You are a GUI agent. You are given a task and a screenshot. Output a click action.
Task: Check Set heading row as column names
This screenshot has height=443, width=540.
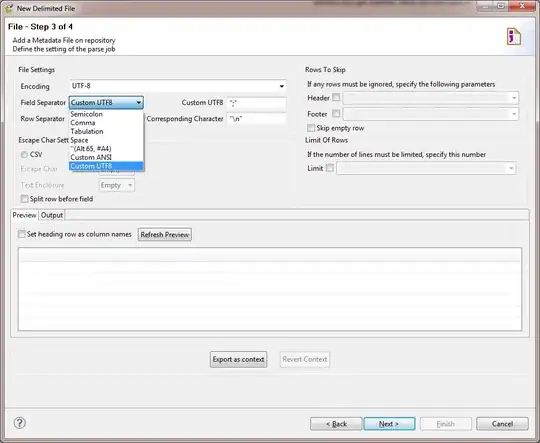tap(21, 234)
